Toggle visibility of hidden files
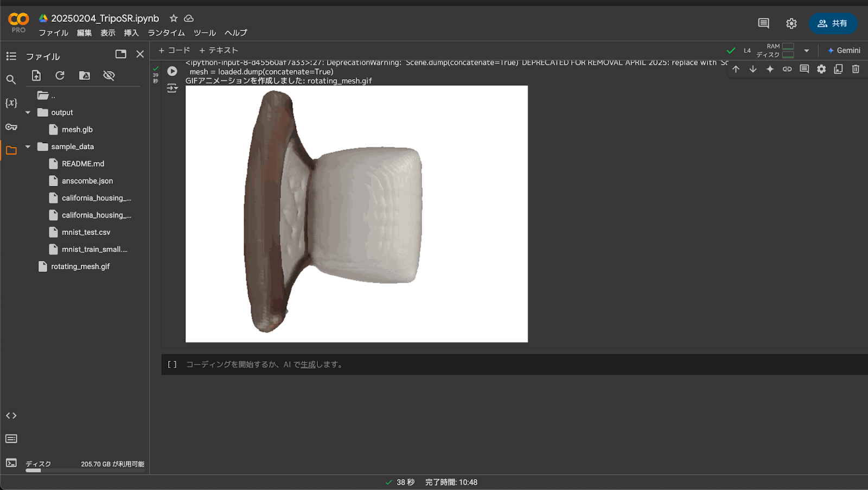The width and height of the screenshot is (868, 490). [108, 75]
